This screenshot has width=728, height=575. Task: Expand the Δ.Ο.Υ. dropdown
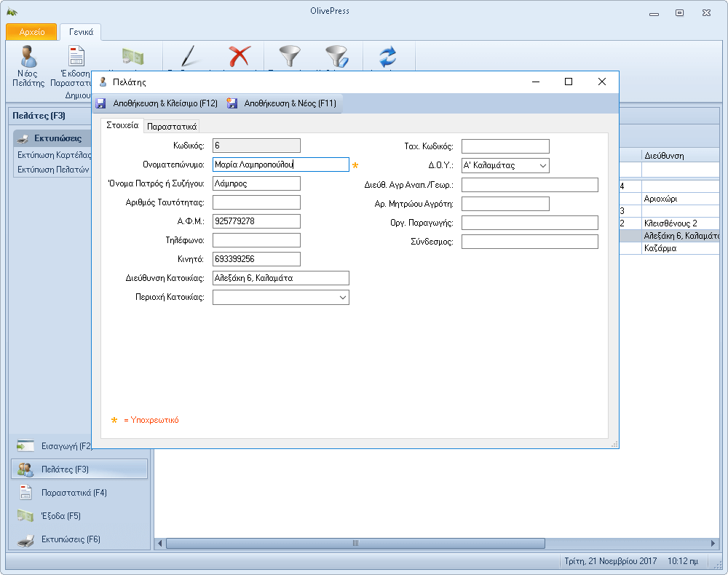542,166
